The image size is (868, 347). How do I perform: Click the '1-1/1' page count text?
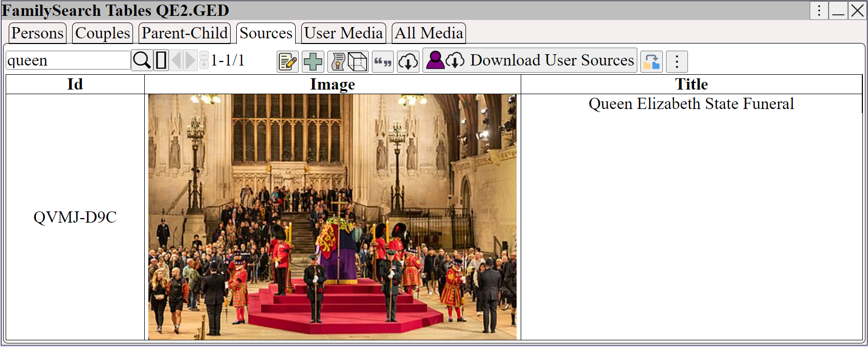[x=228, y=60]
